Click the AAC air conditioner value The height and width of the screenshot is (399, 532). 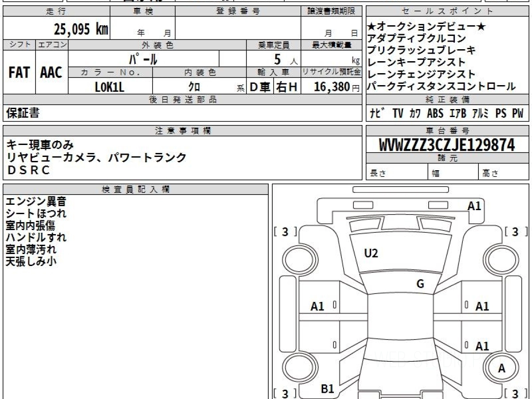point(51,73)
